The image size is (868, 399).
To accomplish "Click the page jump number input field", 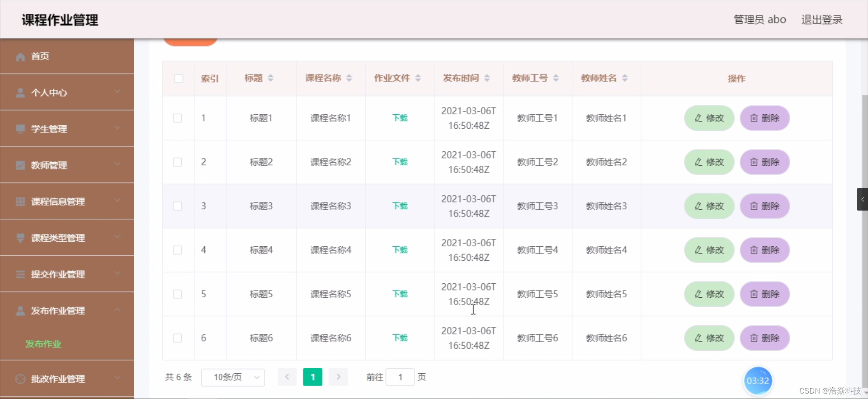I will (x=400, y=377).
